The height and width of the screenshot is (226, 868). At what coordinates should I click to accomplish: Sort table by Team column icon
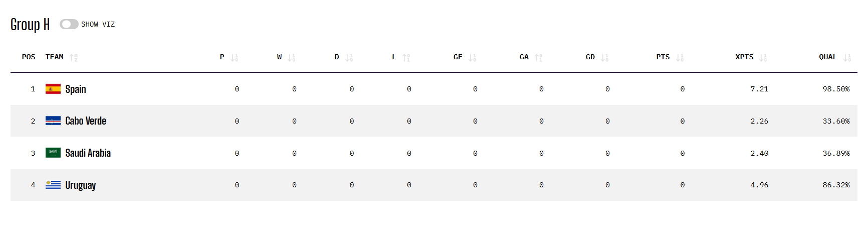point(74,58)
